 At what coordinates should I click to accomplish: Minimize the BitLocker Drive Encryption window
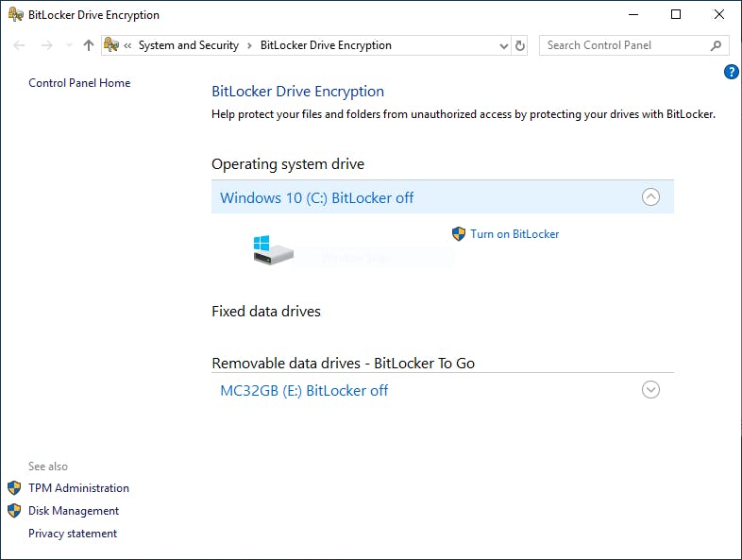click(x=633, y=14)
